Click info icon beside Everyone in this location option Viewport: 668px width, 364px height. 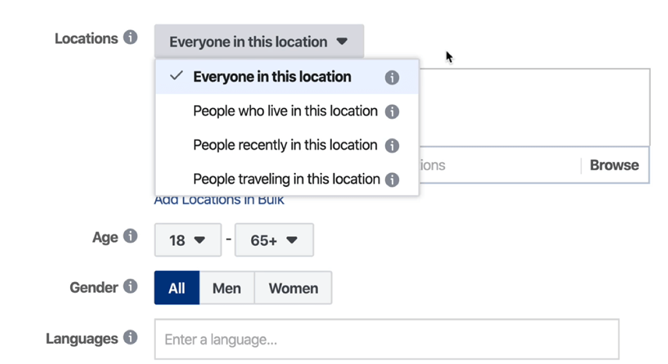pyautogui.click(x=392, y=78)
